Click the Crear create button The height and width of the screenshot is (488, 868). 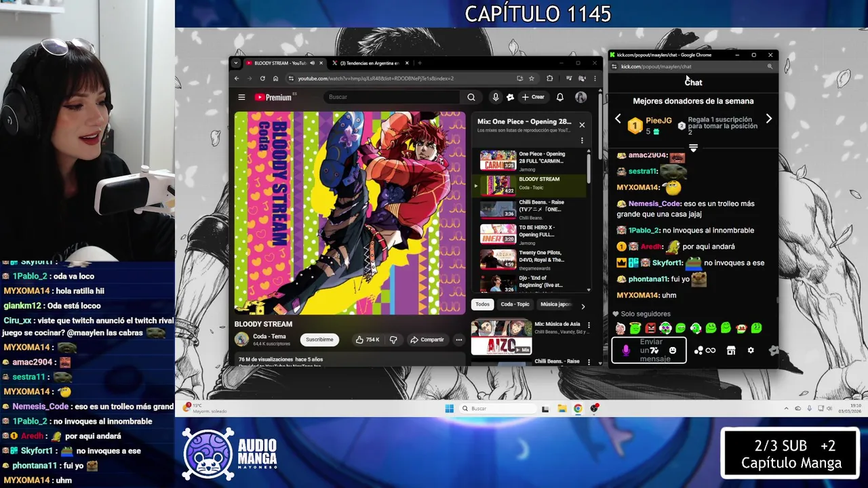pos(533,97)
